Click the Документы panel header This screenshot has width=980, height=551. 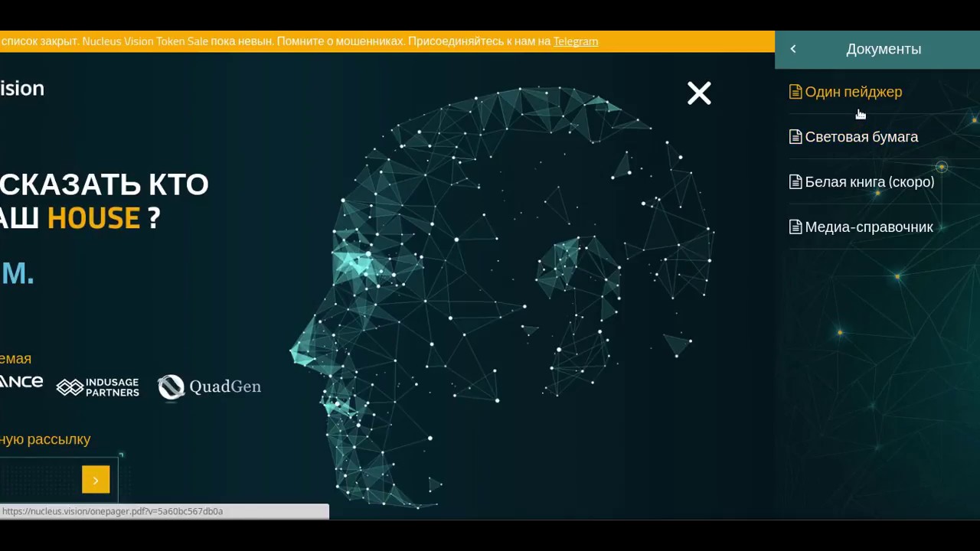tap(877, 49)
